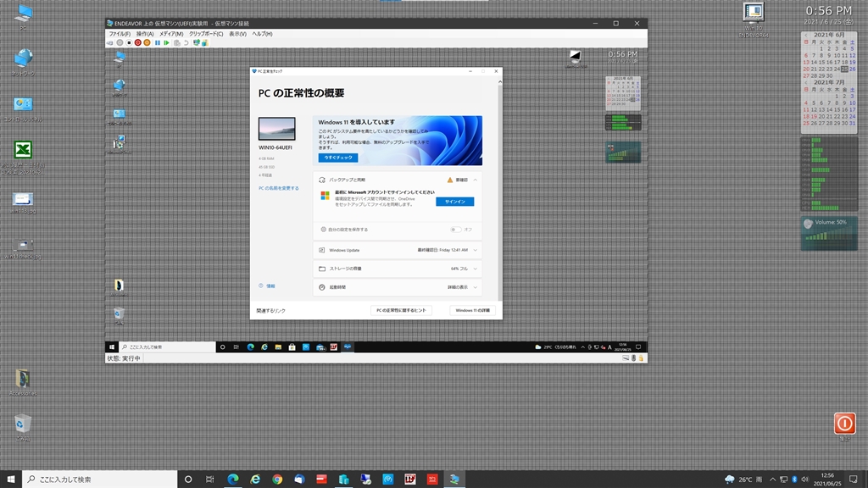The width and height of the screenshot is (868, 488).
Task: Click the black square Turn Off icon
Action: coord(129,43)
